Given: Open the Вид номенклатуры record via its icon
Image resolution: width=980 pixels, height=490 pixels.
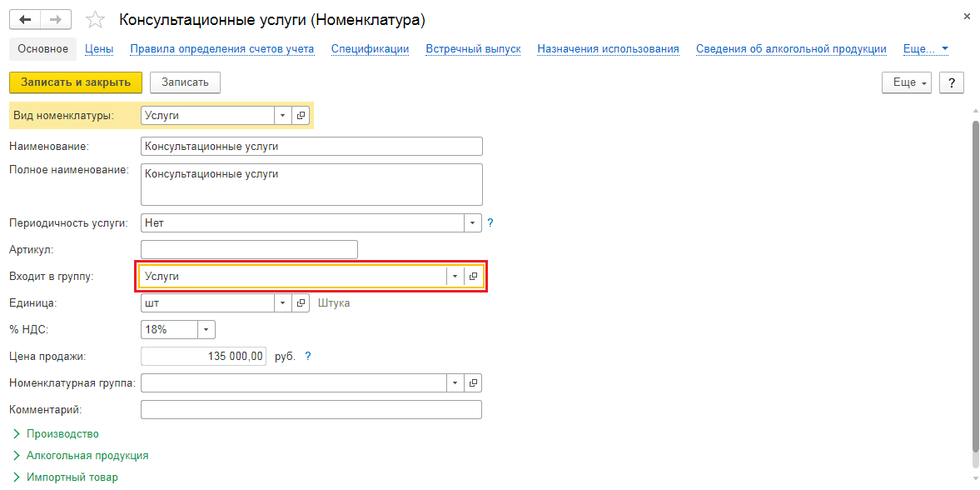Looking at the screenshot, I should pyautogui.click(x=301, y=116).
